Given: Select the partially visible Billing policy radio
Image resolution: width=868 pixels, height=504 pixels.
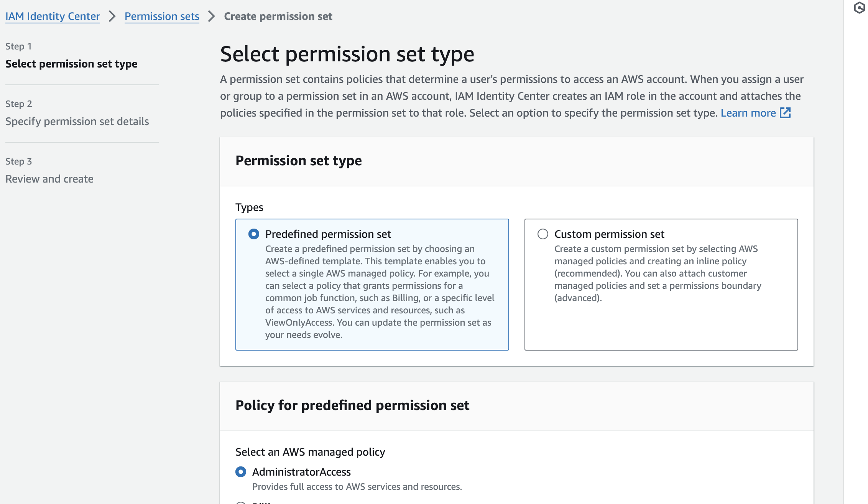Looking at the screenshot, I should [x=241, y=503].
